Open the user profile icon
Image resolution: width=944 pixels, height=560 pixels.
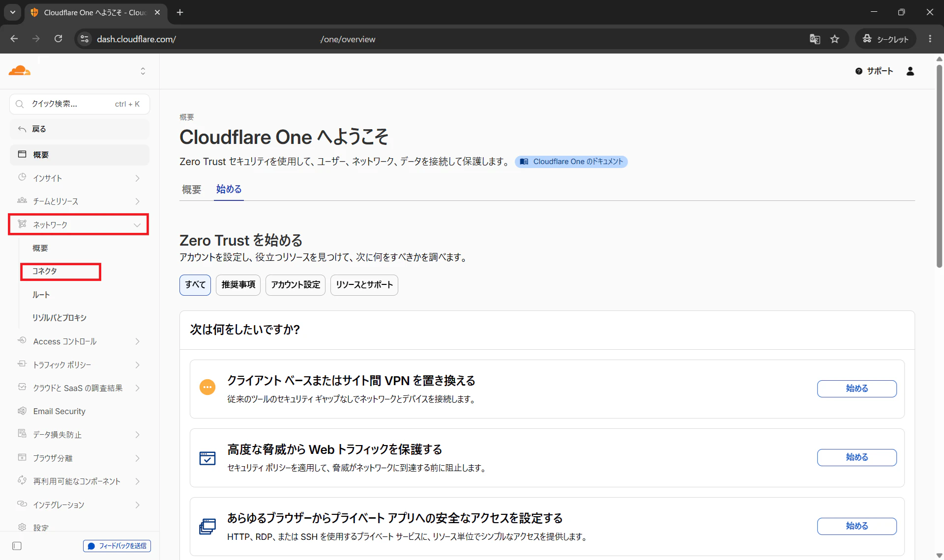pyautogui.click(x=911, y=71)
